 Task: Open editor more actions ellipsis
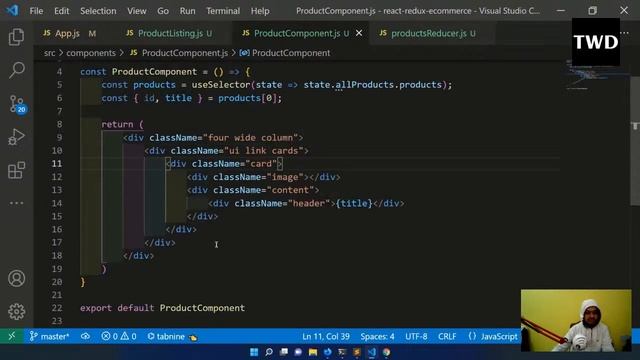point(624,33)
